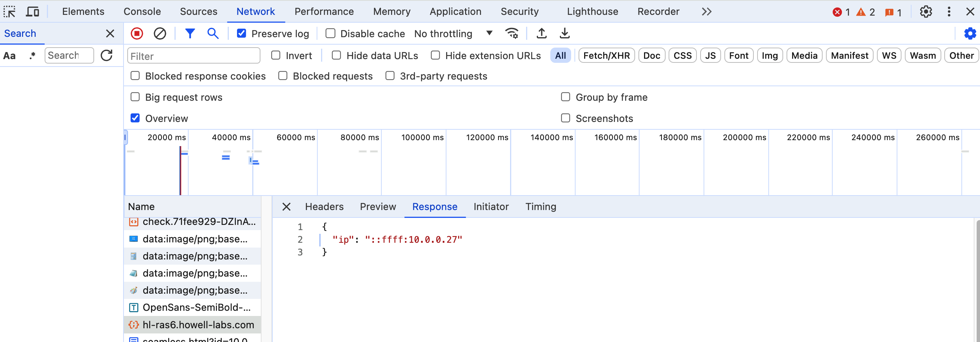The width and height of the screenshot is (980, 342).
Task: Click the import HAR file upload icon
Action: click(541, 34)
